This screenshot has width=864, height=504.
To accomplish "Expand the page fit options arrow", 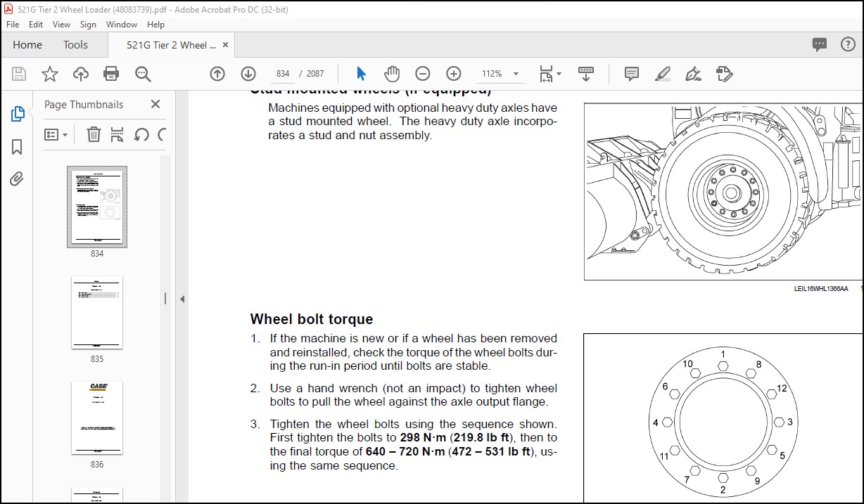I will 559,74.
